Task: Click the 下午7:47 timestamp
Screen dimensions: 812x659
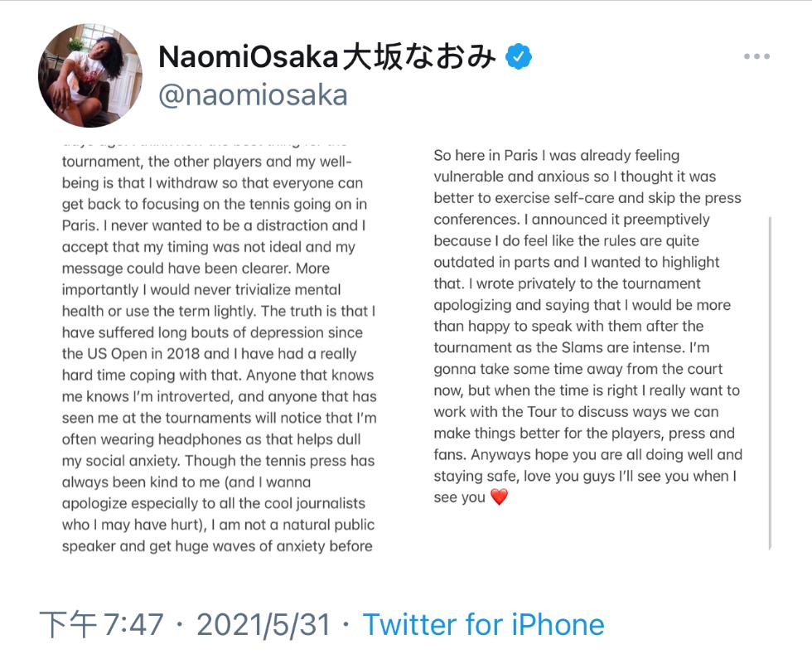Action: [x=101, y=624]
